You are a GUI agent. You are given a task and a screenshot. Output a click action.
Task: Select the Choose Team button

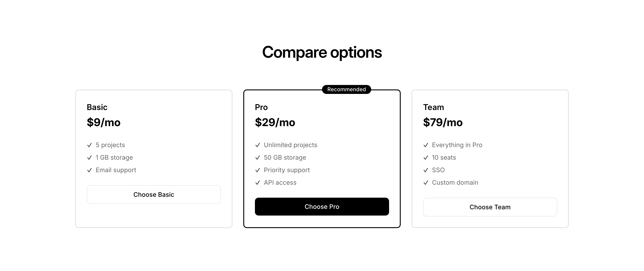coord(490,207)
